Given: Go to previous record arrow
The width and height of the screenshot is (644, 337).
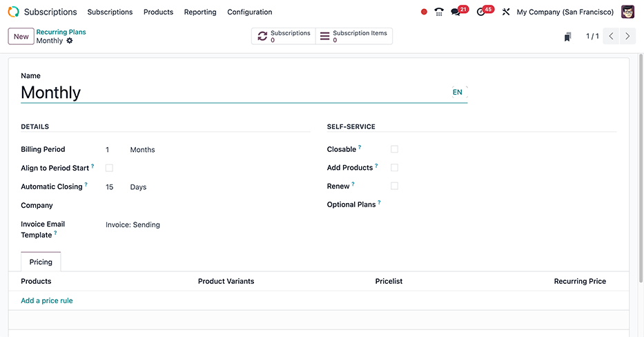Looking at the screenshot, I should pyautogui.click(x=611, y=37).
